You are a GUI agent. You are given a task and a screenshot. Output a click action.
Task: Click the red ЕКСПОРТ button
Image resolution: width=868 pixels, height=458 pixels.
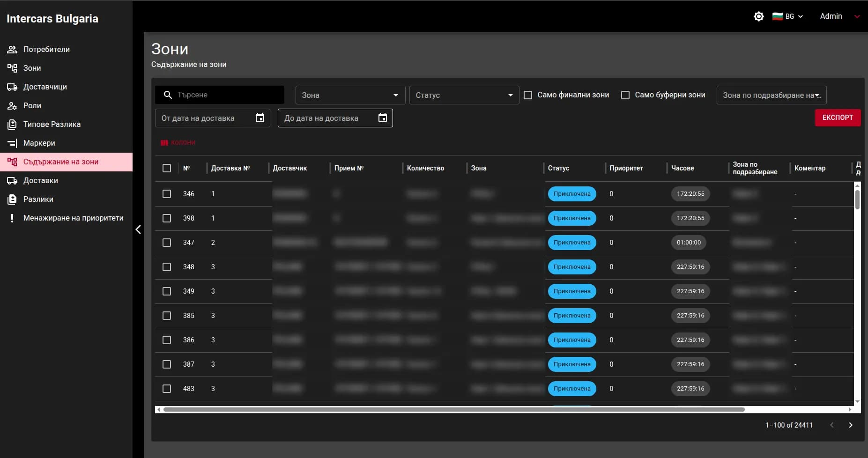pyautogui.click(x=838, y=118)
